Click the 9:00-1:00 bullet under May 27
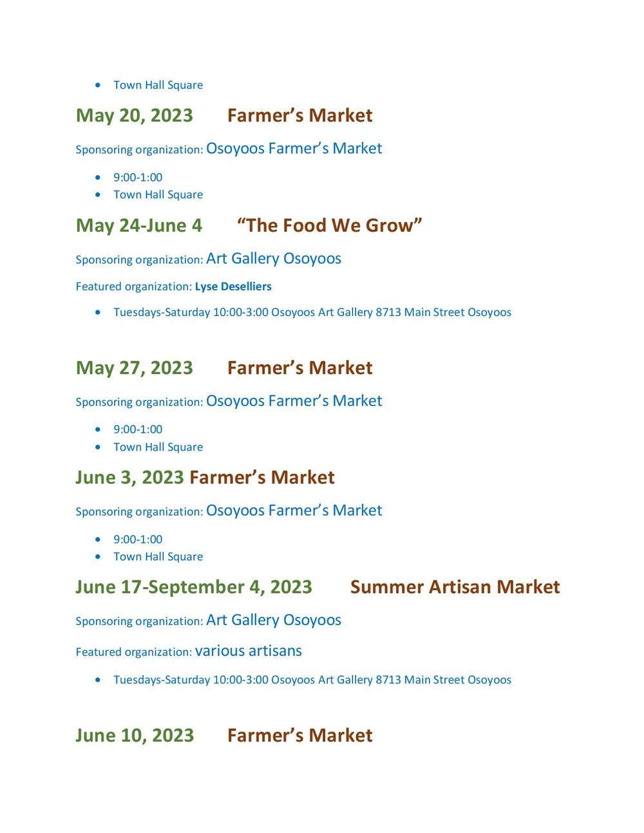Viewport: 644px width, 833px height. click(138, 429)
